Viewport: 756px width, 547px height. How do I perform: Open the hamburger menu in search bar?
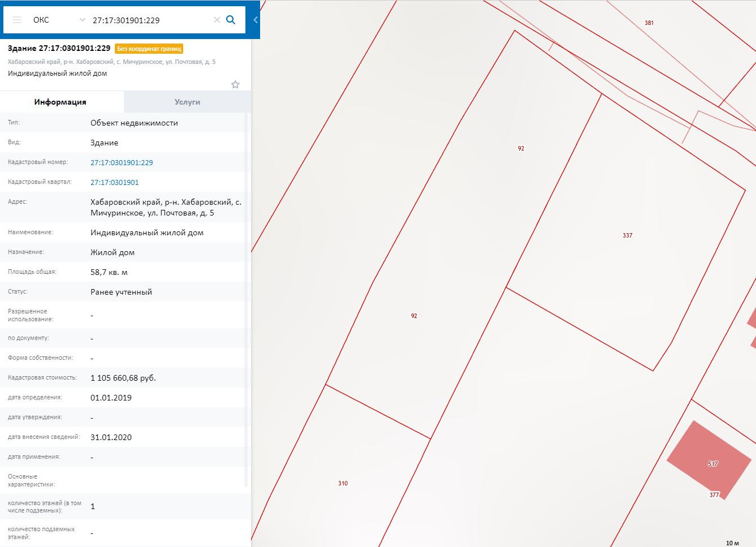coord(17,20)
